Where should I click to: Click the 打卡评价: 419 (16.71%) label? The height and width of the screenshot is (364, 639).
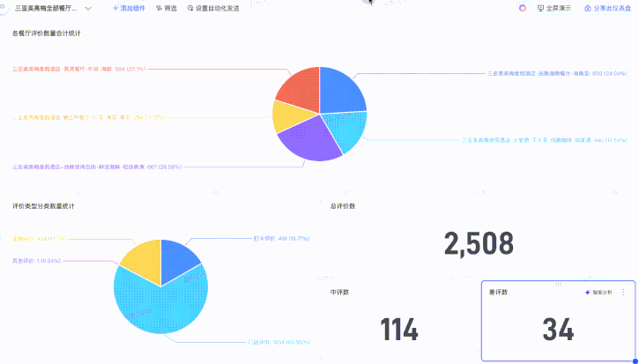[x=281, y=239]
